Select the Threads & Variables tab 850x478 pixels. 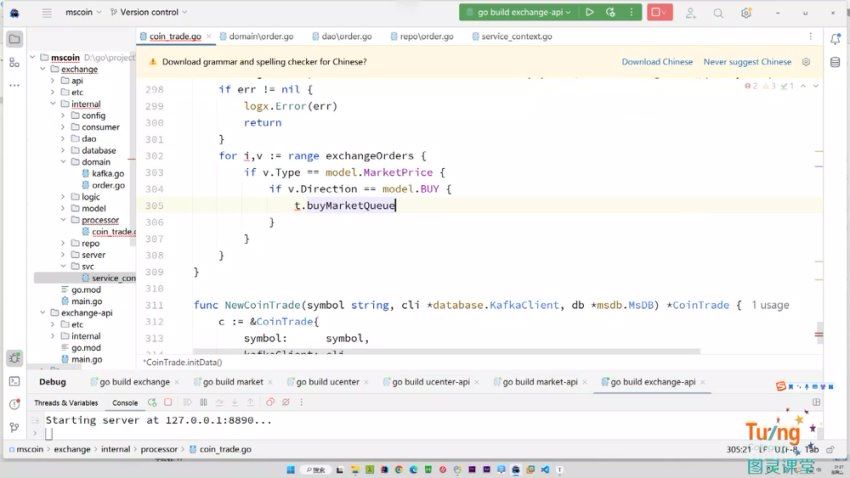pyautogui.click(x=65, y=403)
